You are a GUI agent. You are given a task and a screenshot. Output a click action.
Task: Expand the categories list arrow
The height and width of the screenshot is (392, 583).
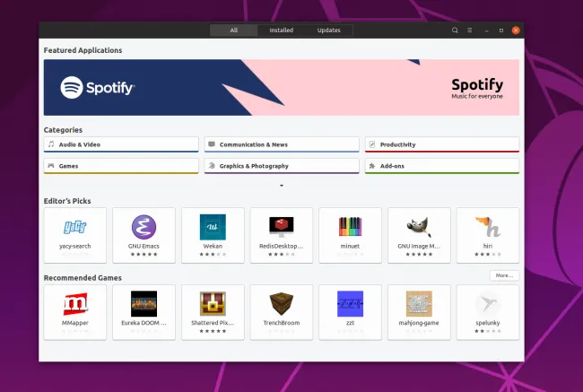[x=282, y=186]
